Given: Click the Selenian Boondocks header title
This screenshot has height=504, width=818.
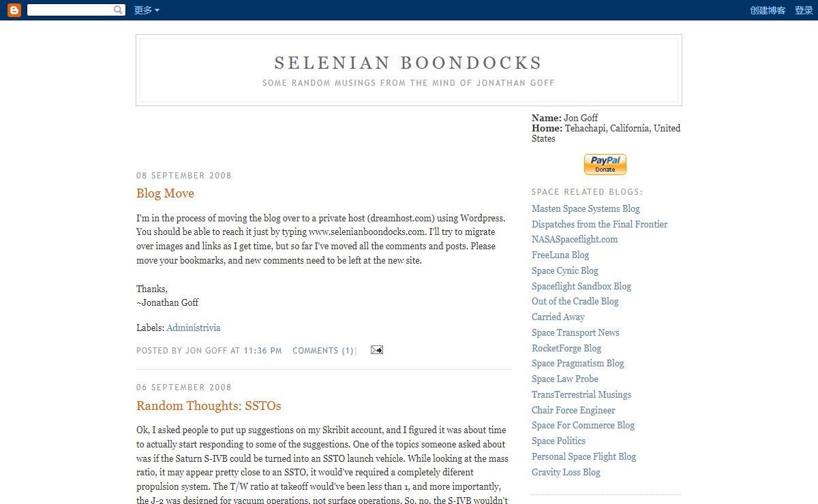Looking at the screenshot, I should (x=408, y=63).
